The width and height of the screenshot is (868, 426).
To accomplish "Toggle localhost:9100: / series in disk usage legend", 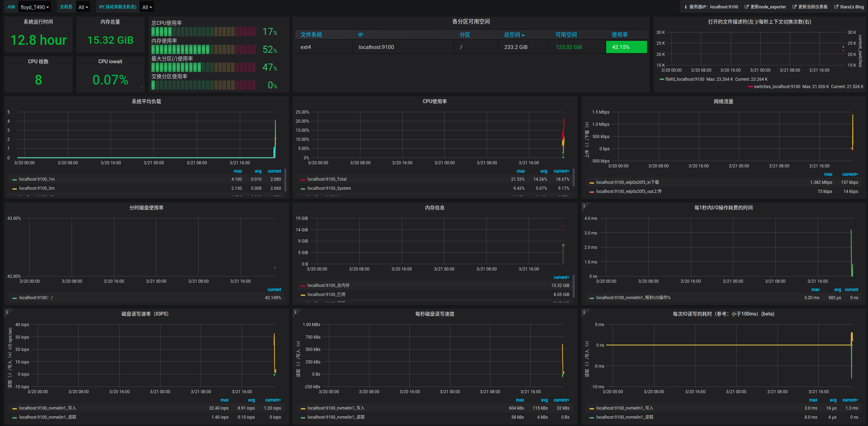I will click(x=36, y=298).
